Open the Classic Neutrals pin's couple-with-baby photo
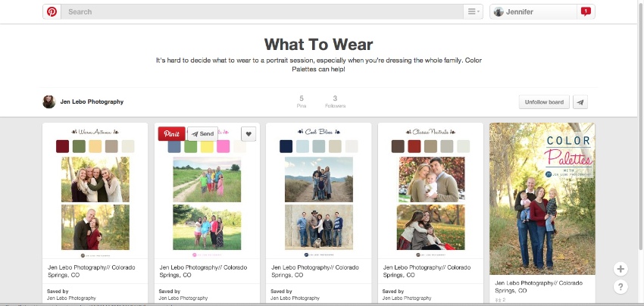This screenshot has width=644, height=306. tap(430, 180)
